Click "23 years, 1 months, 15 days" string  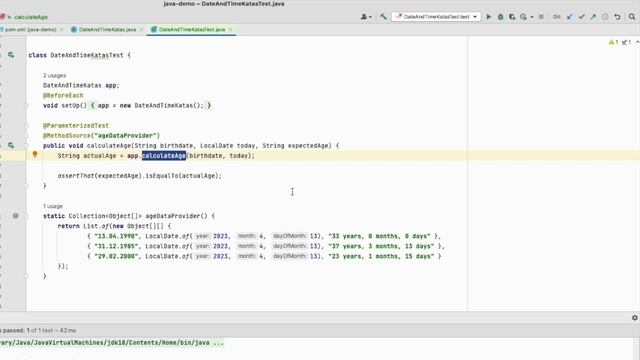point(381,256)
